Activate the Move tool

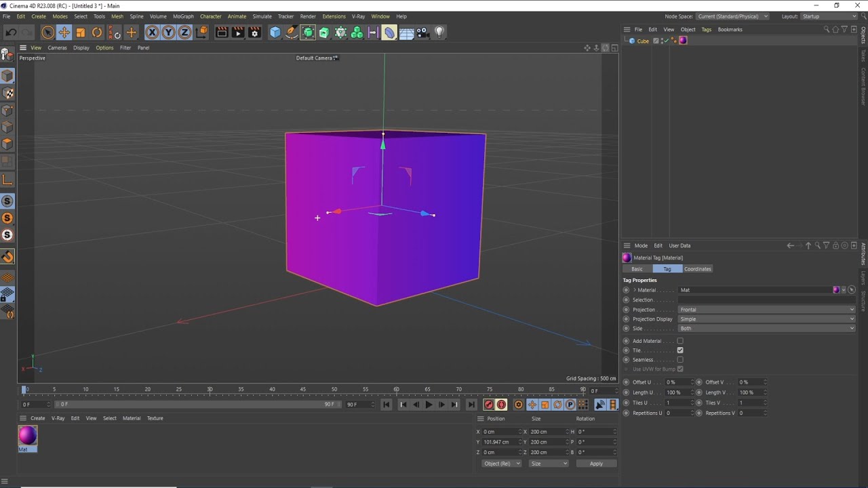(64, 33)
